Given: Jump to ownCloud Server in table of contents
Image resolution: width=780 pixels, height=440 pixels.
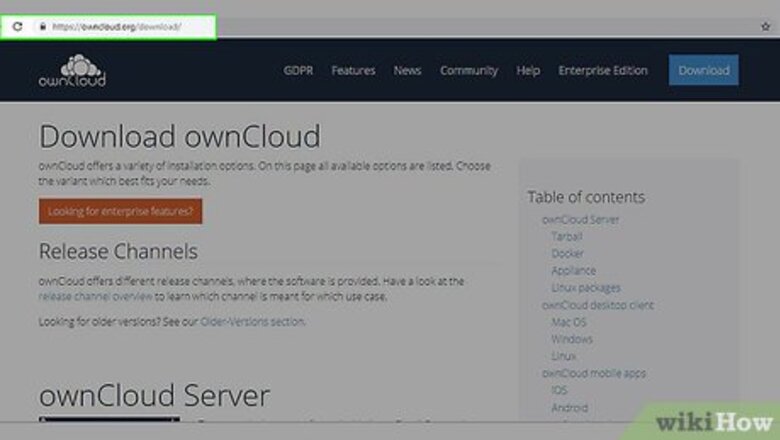Looking at the screenshot, I should pyautogui.click(x=581, y=220).
